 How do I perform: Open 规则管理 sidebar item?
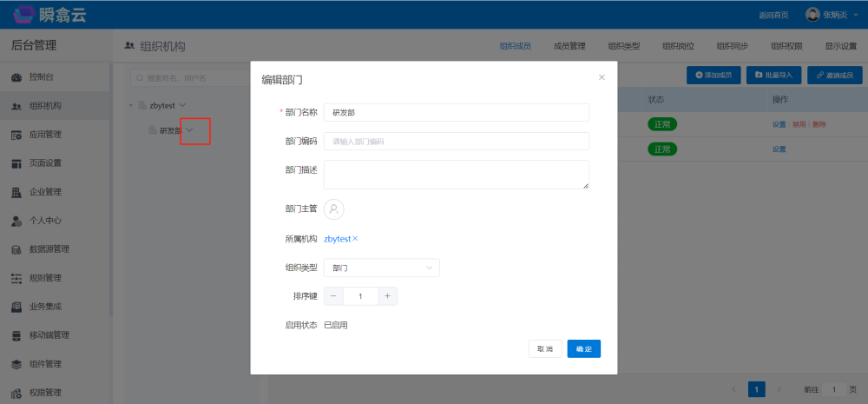coord(45,278)
